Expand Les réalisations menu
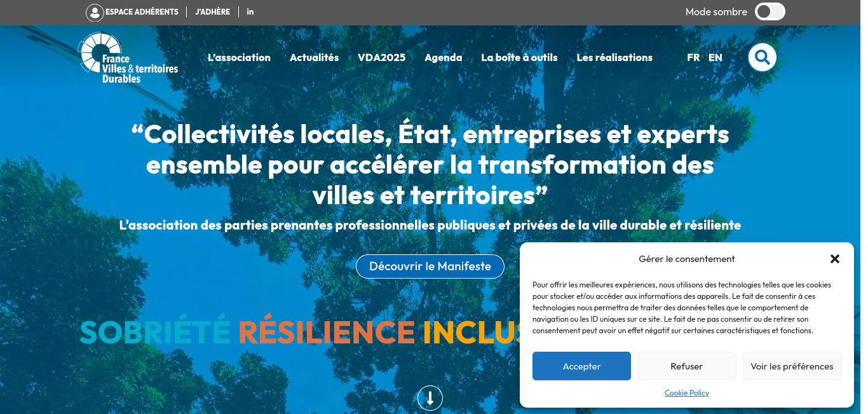 614,57
